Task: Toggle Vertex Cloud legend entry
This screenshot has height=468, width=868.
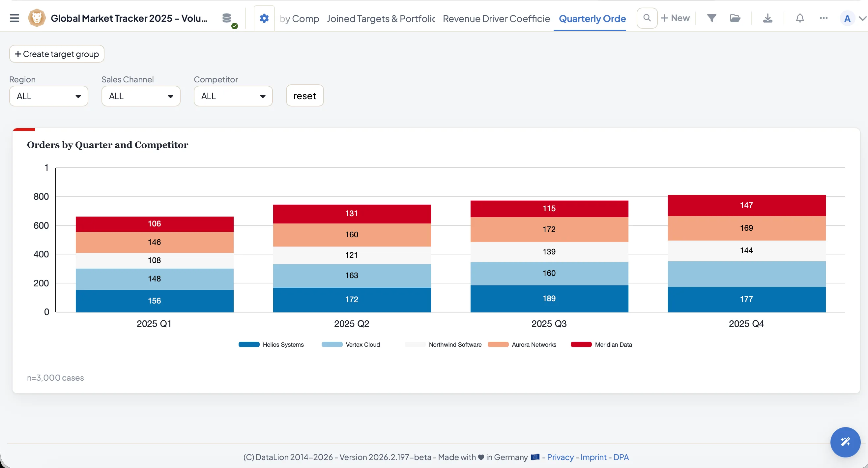Action: [350, 344]
